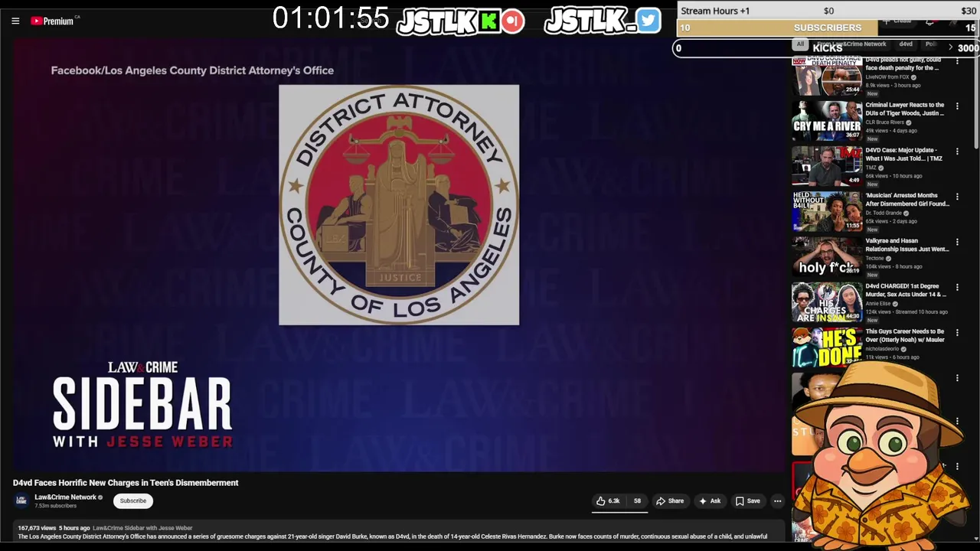Open the LiveNOW from FOX video thumbnail
The height and width of the screenshot is (551, 980).
click(x=827, y=77)
